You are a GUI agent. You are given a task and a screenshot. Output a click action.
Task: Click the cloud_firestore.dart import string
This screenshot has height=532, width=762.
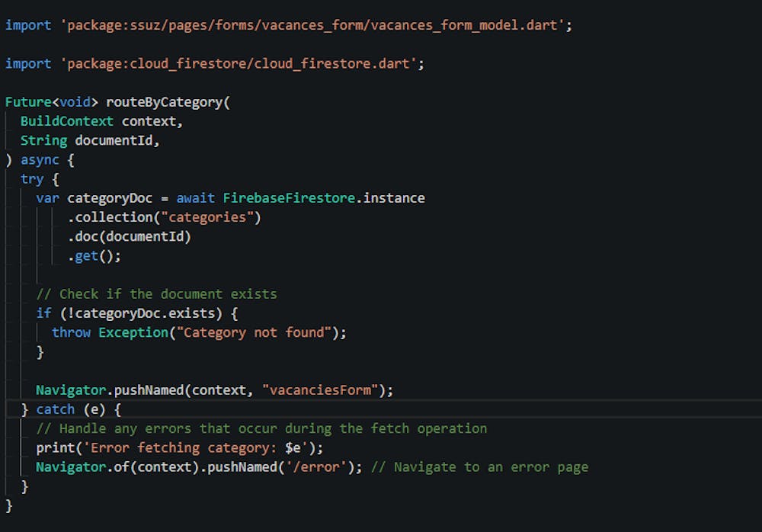tap(238, 64)
